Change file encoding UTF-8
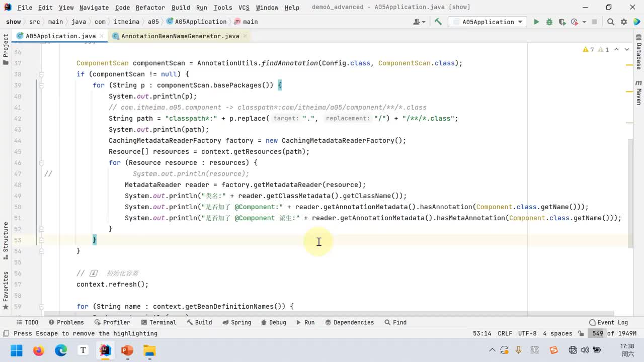This screenshot has width=644, height=362. pos(527,333)
